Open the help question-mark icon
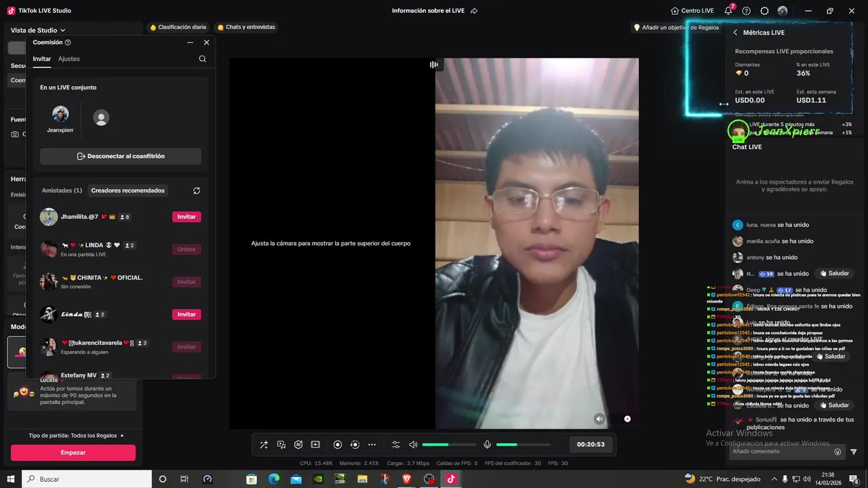868x488 pixels. point(747,11)
